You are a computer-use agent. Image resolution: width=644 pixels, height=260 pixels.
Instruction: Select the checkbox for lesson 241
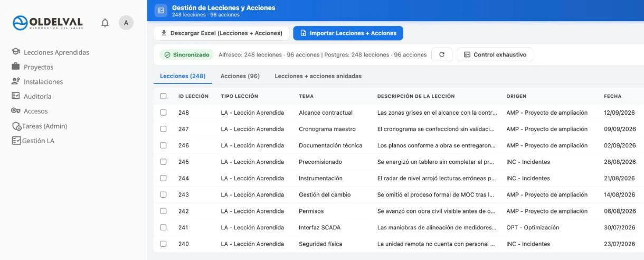click(x=163, y=227)
